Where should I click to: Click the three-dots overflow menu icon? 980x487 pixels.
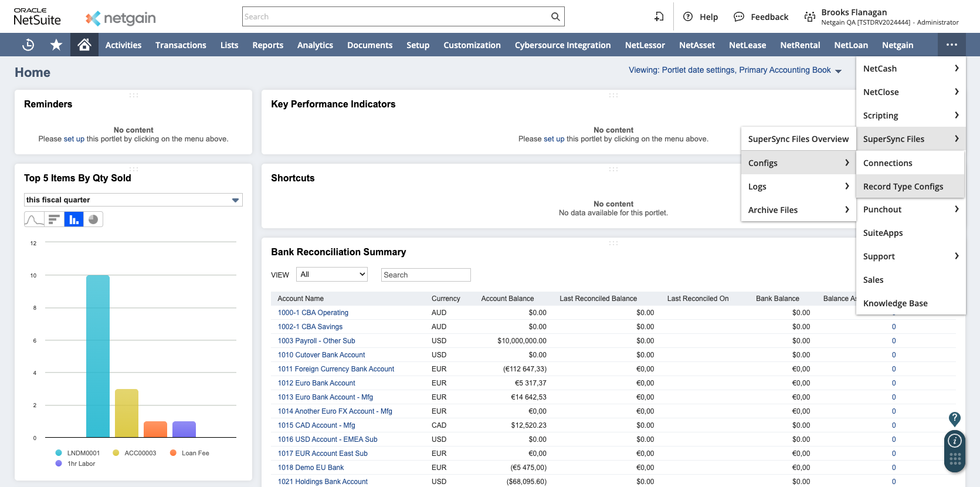point(951,45)
